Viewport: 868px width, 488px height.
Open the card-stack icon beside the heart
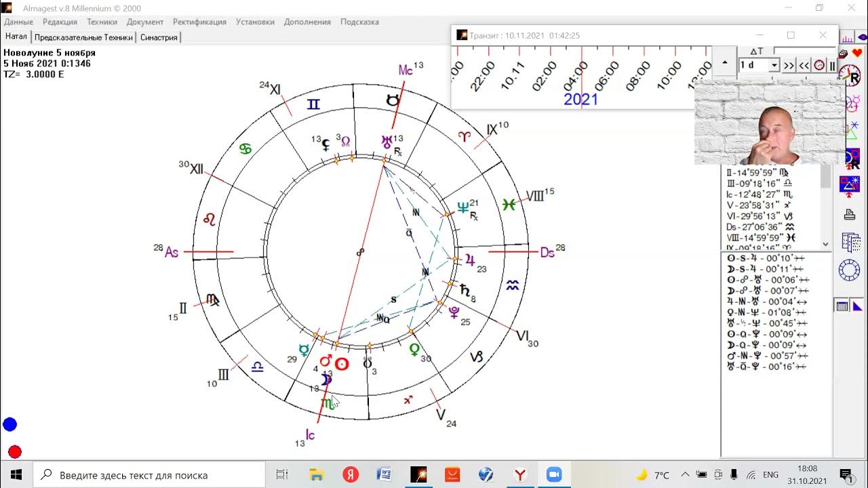click(x=843, y=53)
